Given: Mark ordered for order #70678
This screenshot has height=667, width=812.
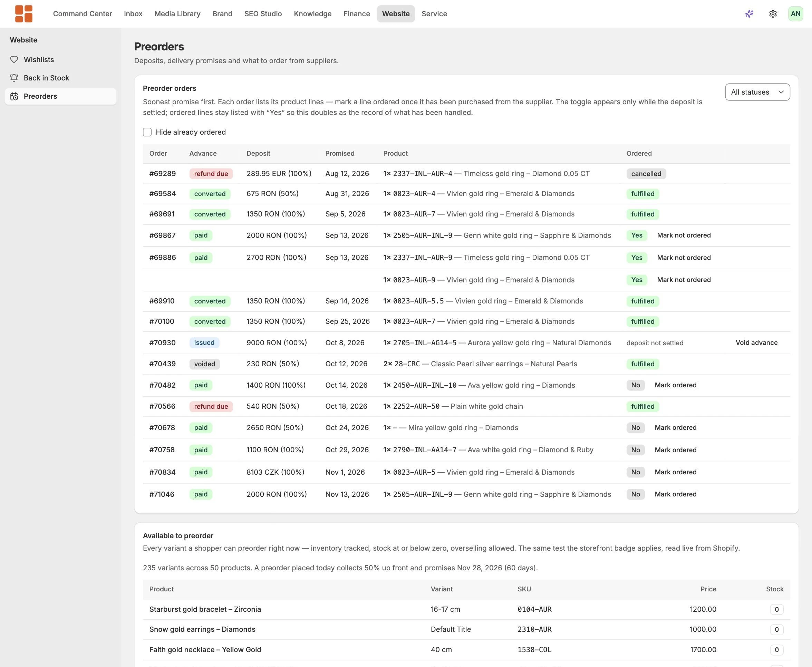Looking at the screenshot, I should coord(675,428).
